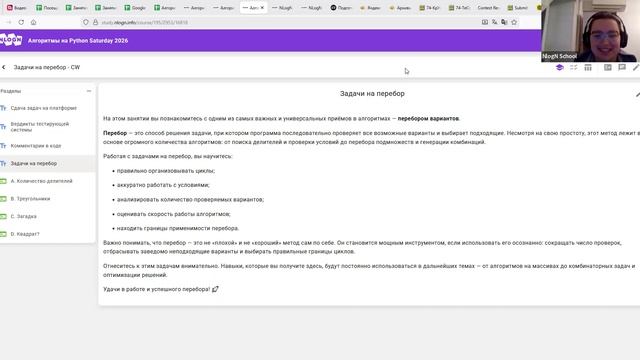640x360 pixels.
Task: Collapse the Разделы sidebar panel
Action: [x=89, y=91]
